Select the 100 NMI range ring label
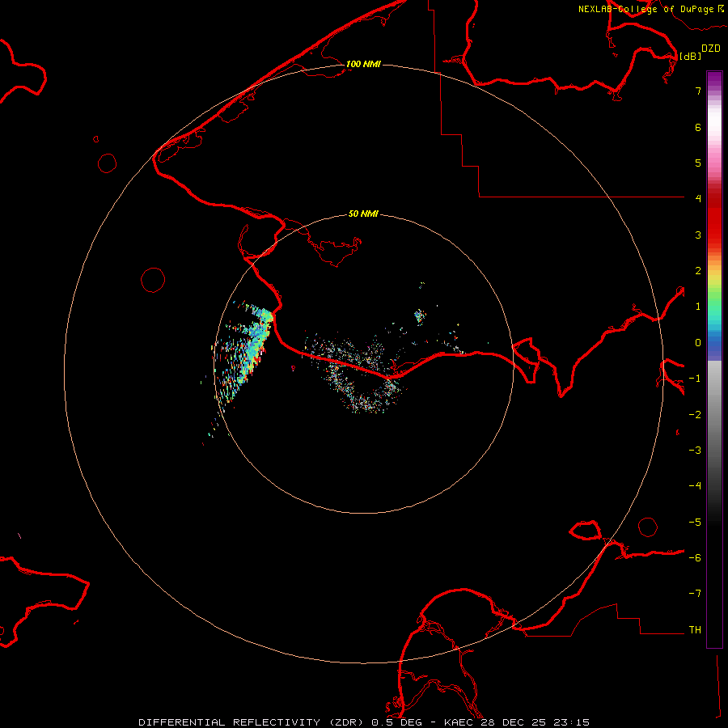The width and height of the screenshot is (728, 728). (363, 64)
